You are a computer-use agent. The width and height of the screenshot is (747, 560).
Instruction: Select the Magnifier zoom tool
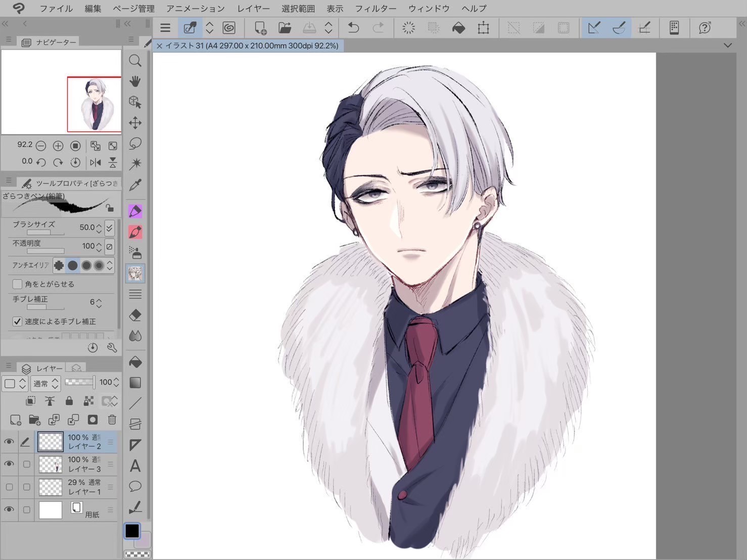[135, 61]
